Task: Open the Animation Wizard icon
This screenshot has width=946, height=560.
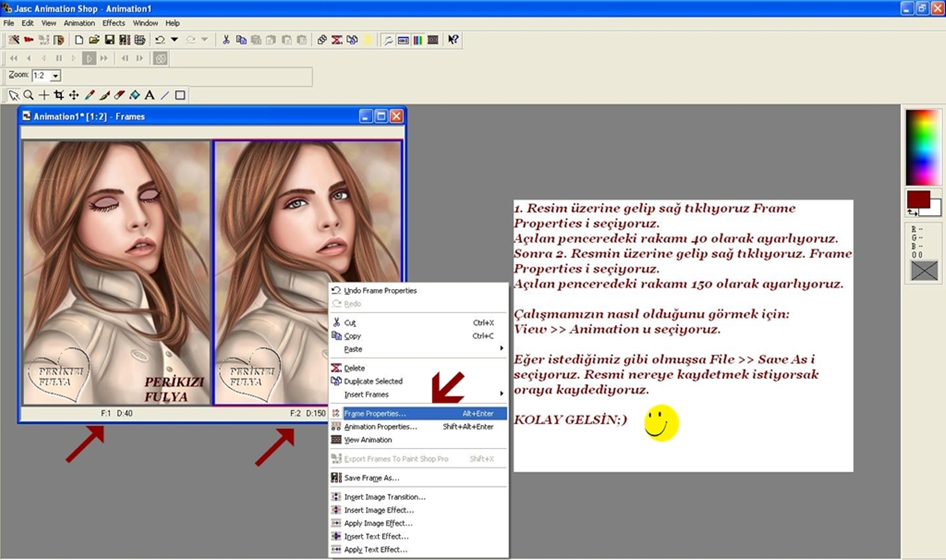Action: click(x=14, y=40)
